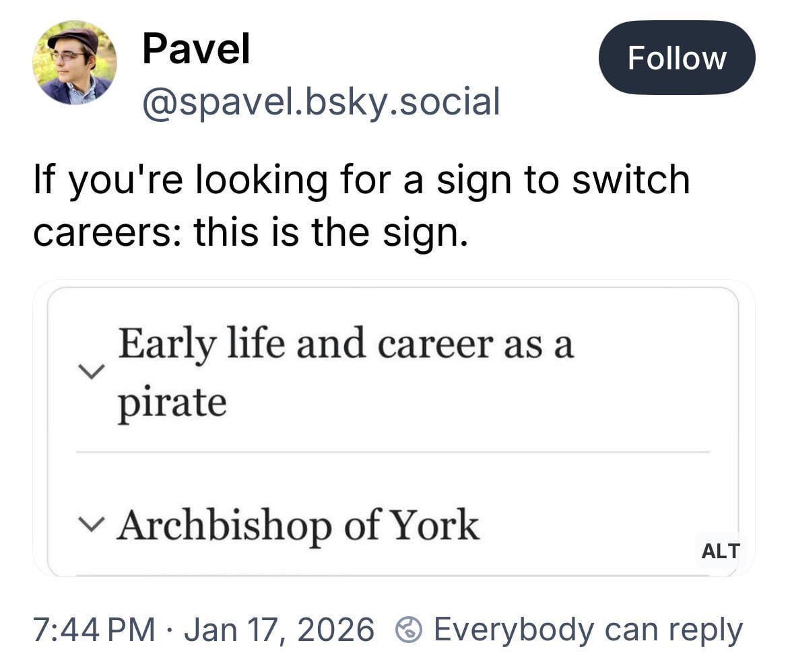Image resolution: width=788 pixels, height=672 pixels.
Task: Open the @spavel.bsky.social handle
Action: tap(321, 101)
